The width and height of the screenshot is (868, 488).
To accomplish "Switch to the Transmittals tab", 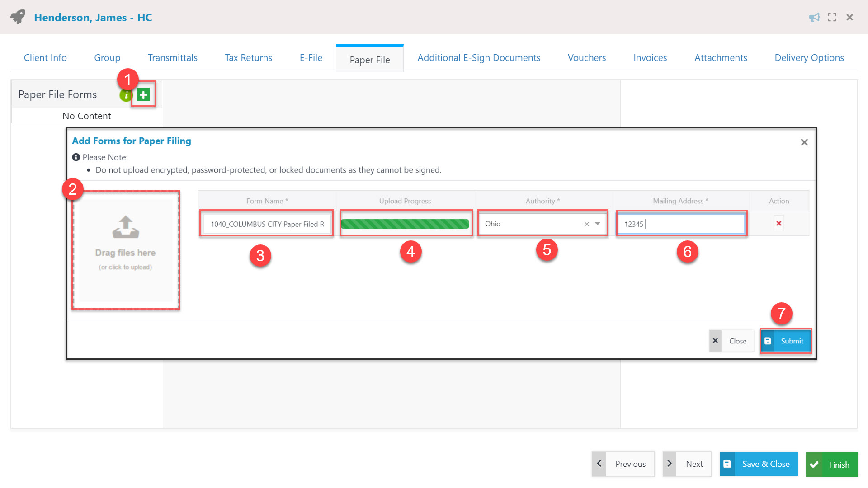I will 172,58.
